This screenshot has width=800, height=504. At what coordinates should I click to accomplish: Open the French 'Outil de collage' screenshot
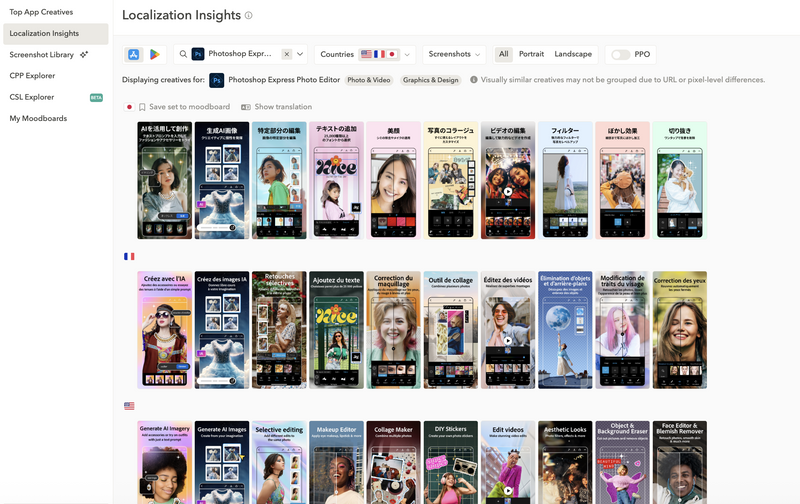[451, 330]
